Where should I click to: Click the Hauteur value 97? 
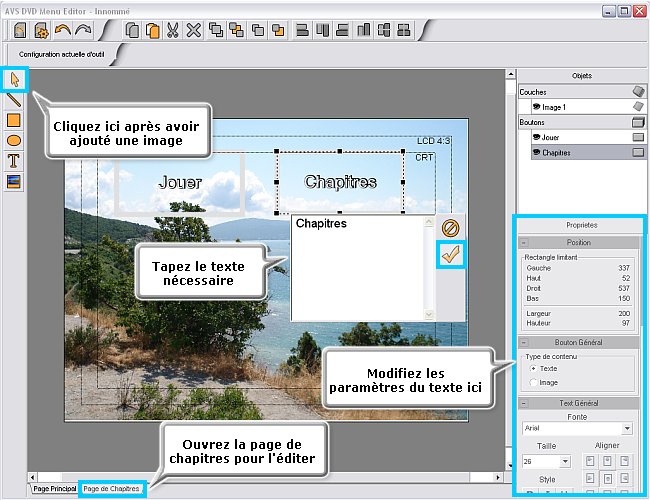click(x=626, y=323)
